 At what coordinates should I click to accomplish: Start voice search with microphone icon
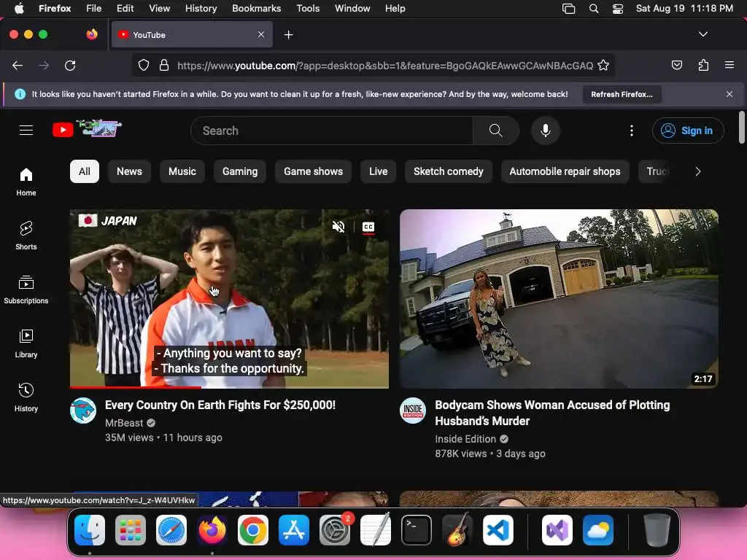pyautogui.click(x=546, y=131)
